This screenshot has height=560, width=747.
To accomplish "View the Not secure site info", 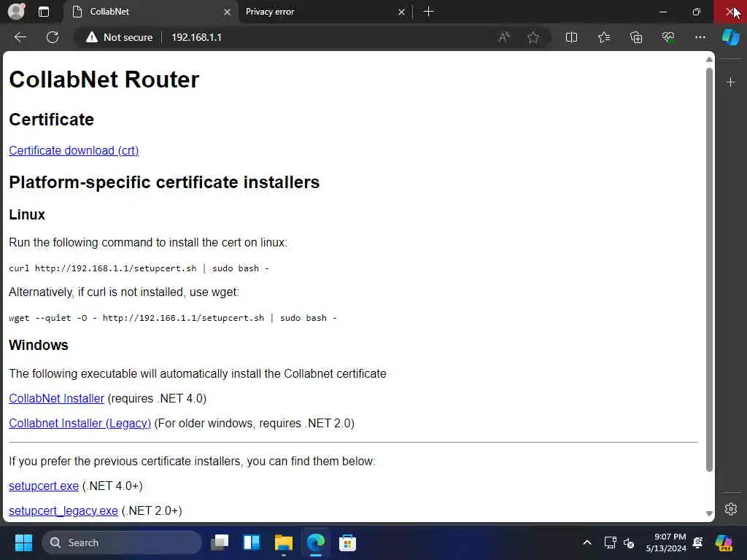I will [119, 37].
